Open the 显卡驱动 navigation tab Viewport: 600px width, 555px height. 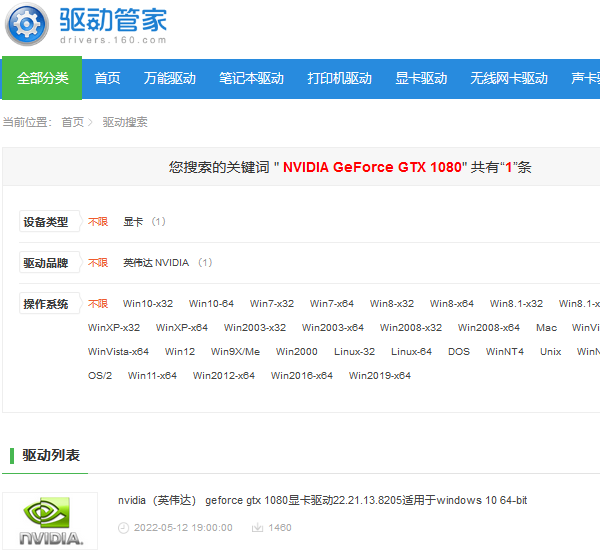click(x=421, y=78)
